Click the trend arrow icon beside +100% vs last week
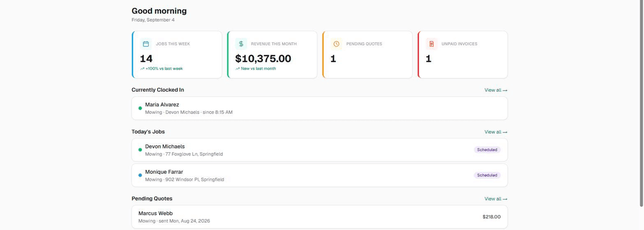Image resolution: width=644 pixels, height=230 pixels. (x=142, y=69)
